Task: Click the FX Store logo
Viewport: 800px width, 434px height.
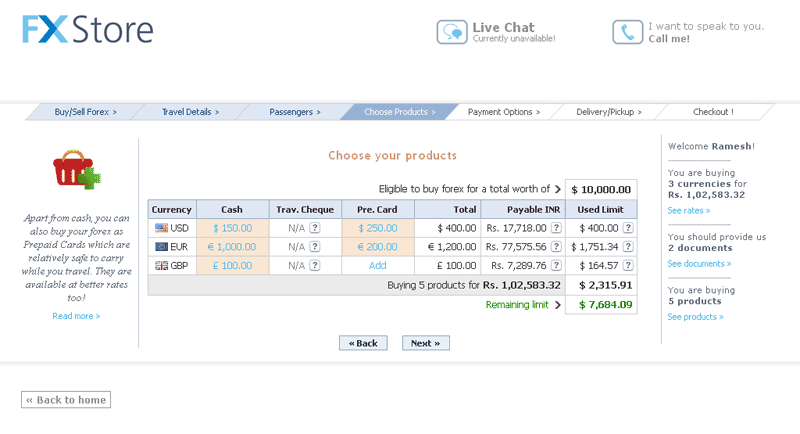Action: click(88, 29)
